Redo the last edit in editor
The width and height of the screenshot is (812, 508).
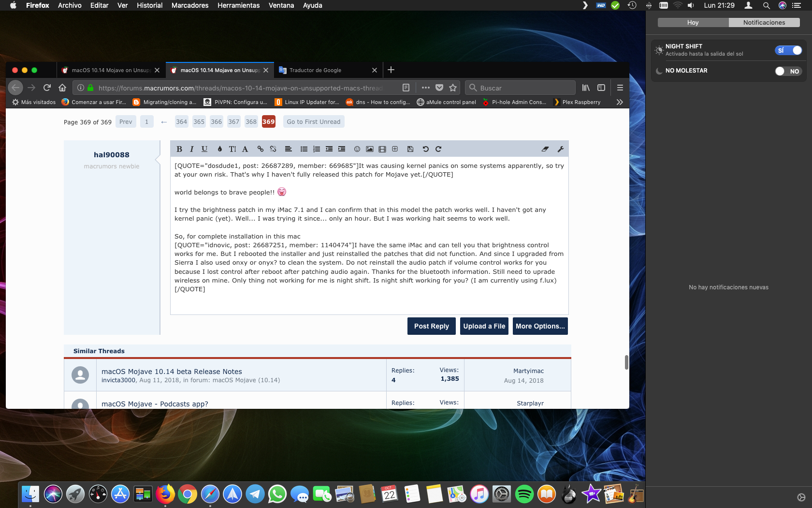438,149
